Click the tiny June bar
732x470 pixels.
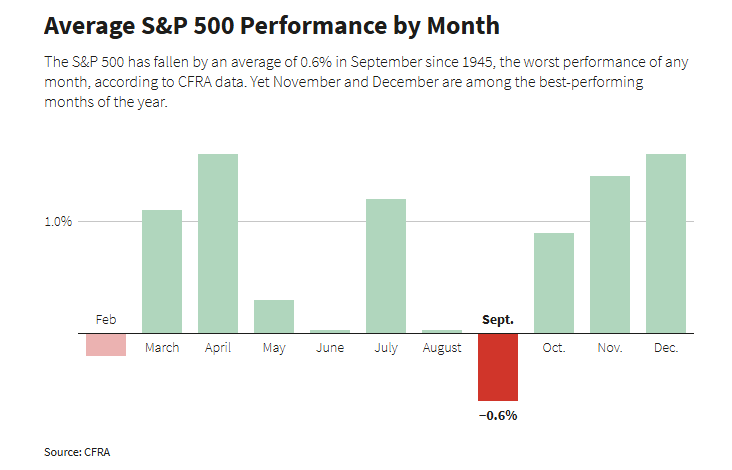point(330,331)
